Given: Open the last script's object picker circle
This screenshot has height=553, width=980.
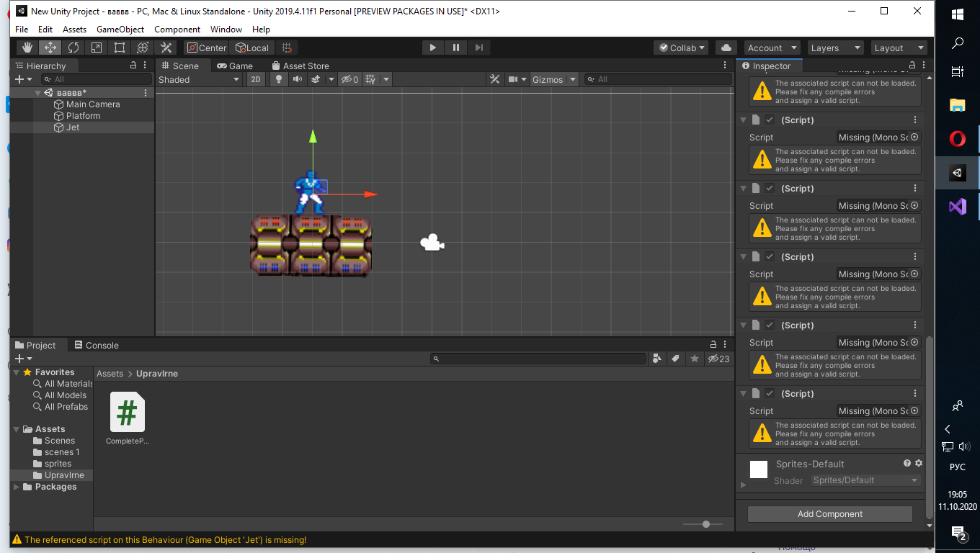Looking at the screenshot, I should click(x=914, y=410).
